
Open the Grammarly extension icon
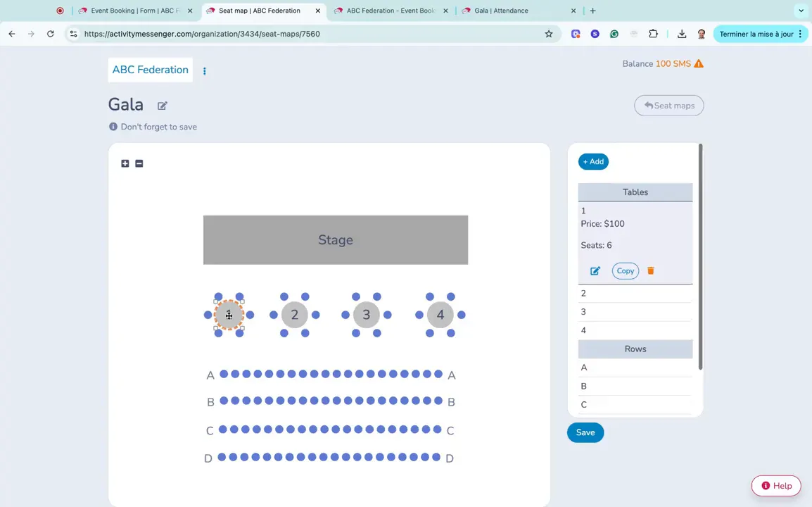(x=614, y=34)
